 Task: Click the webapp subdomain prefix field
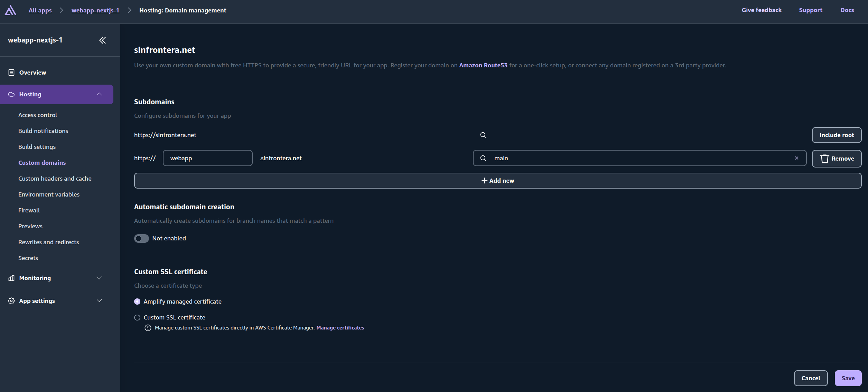[x=207, y=158]
